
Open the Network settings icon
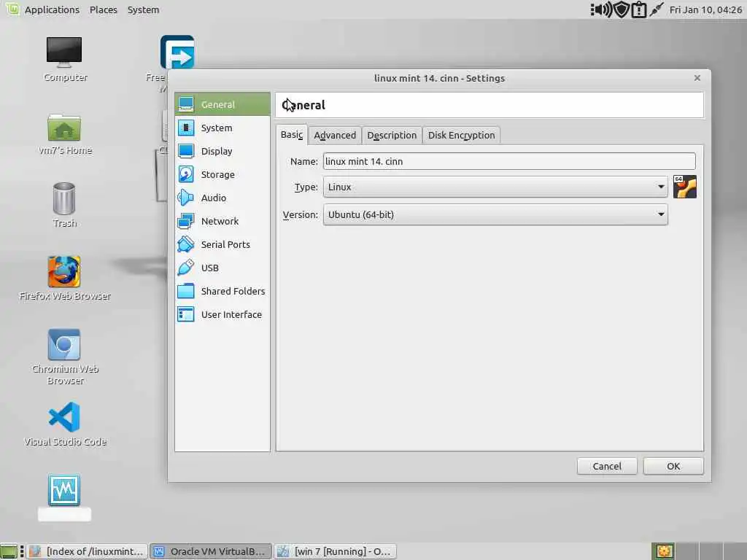pyautogui.click(x=186, y=221)
